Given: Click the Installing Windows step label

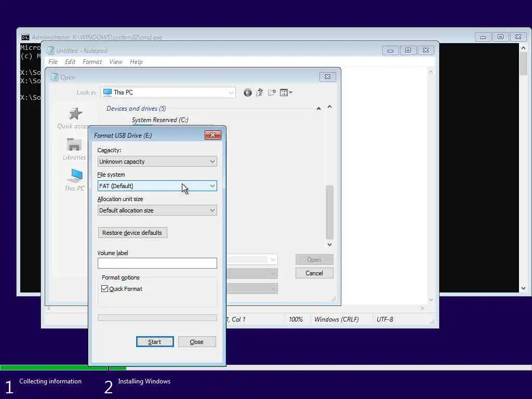Looking at the screenshot, I should (144, 381).
